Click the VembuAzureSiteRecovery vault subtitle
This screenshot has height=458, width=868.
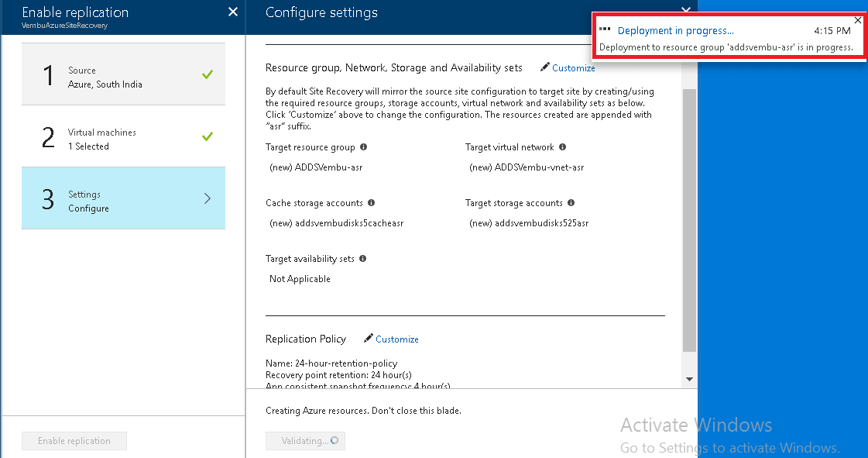click(64, 26)
